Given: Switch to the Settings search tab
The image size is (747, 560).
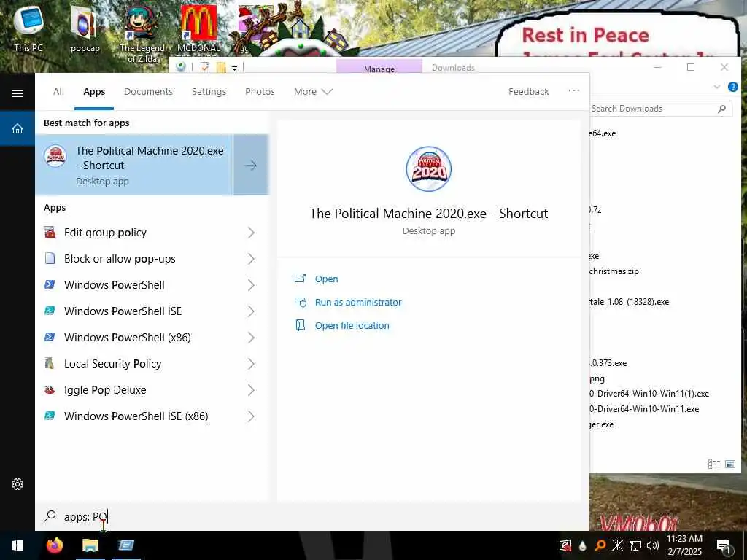Looking at the screenshot, I should click(209, 91).
